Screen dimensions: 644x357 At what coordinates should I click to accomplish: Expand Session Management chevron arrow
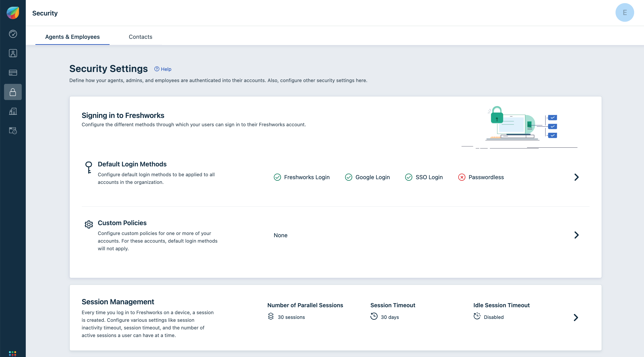[576, 318]
